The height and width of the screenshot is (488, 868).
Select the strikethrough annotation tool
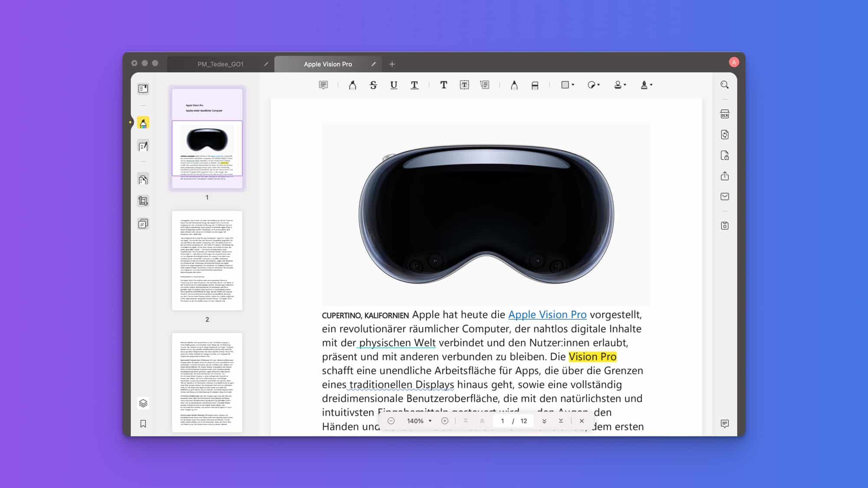(x=373, y=85)
